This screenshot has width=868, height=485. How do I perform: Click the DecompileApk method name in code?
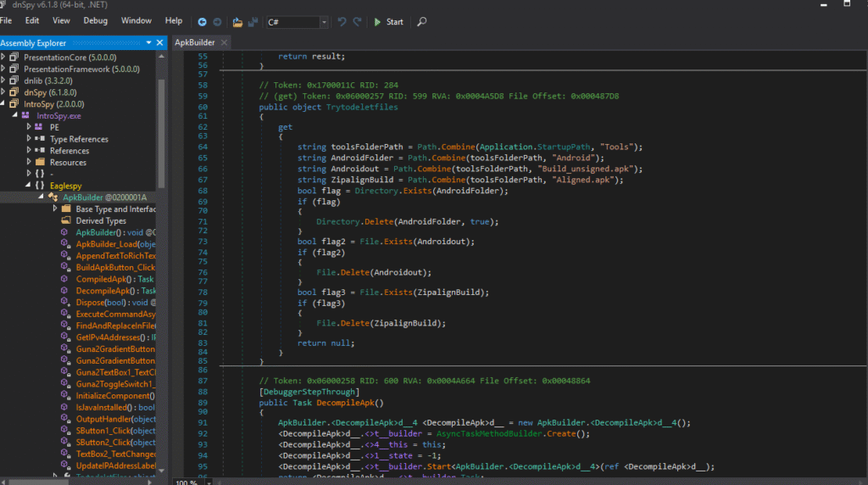pyautogui.click(x=346, y=403)
